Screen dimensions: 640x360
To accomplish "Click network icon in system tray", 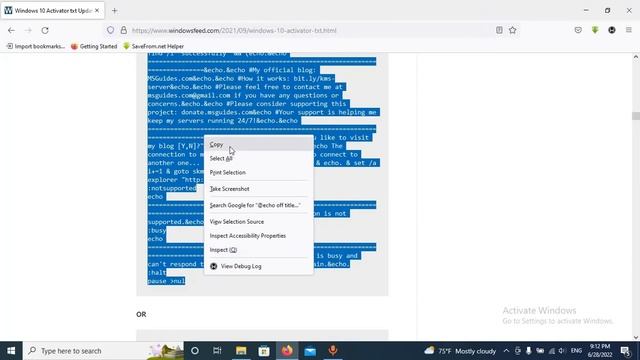I will click(552, 351).
